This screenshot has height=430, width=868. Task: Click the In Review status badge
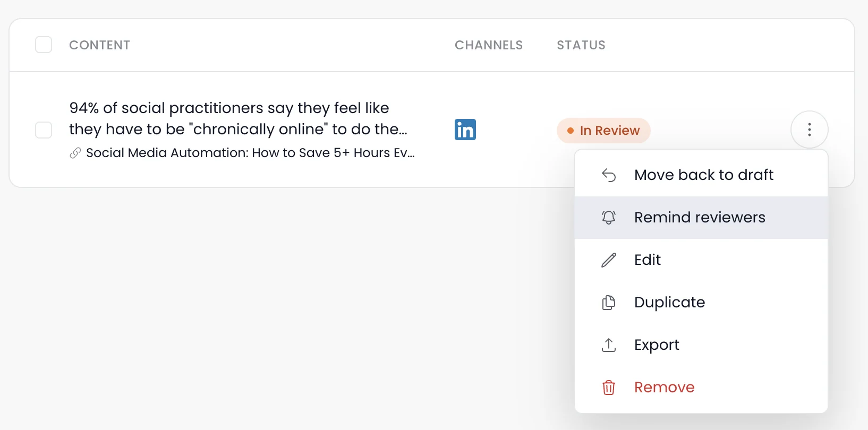[x=603, y=131]
